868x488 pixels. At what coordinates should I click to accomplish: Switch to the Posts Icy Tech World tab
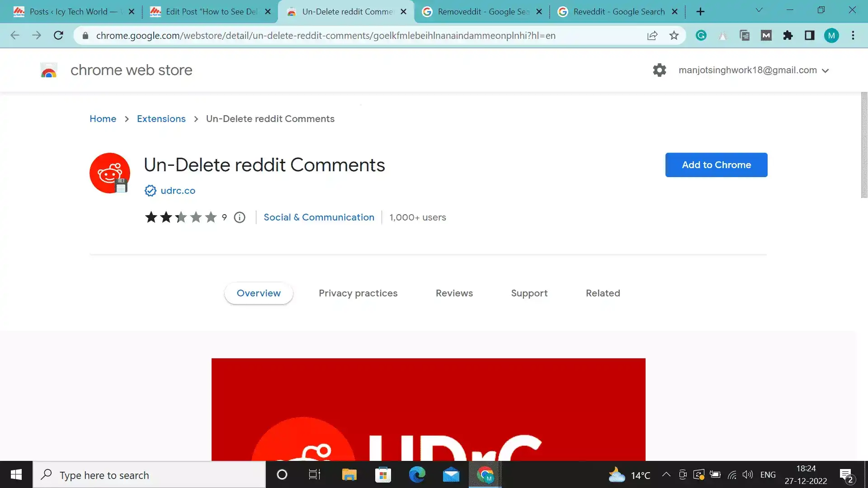pyautogui.click(x=72, y=12)
